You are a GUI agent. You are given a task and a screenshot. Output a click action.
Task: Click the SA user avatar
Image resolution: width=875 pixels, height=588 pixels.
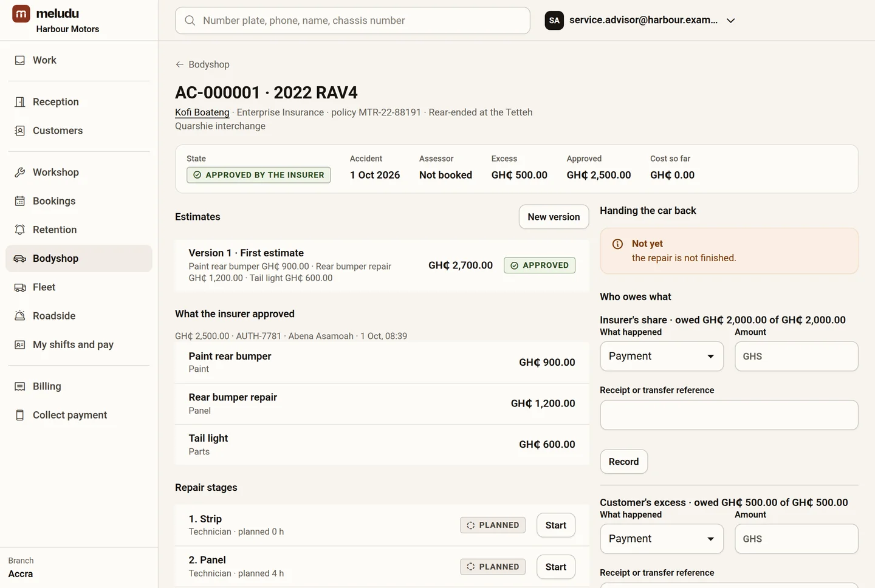[x=554, y=21]
